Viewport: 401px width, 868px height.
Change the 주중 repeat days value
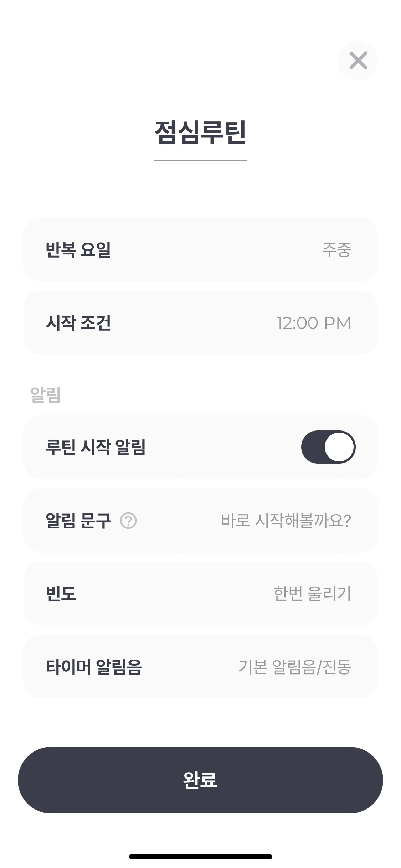click(x=337, y=249)
